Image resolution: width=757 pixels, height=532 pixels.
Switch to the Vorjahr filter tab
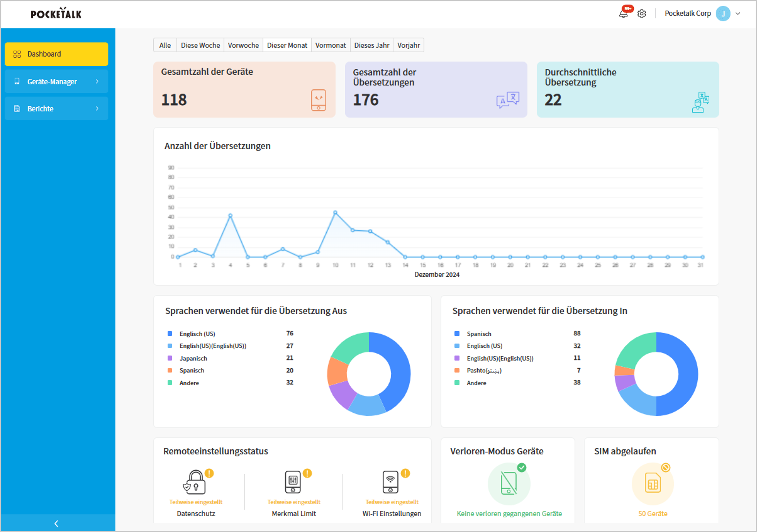[x=409, y=45]
